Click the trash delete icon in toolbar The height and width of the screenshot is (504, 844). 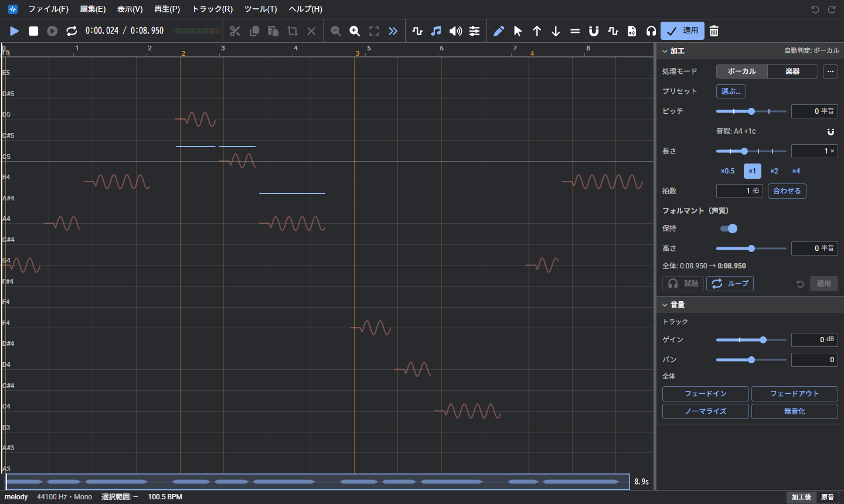pos(714,31)
